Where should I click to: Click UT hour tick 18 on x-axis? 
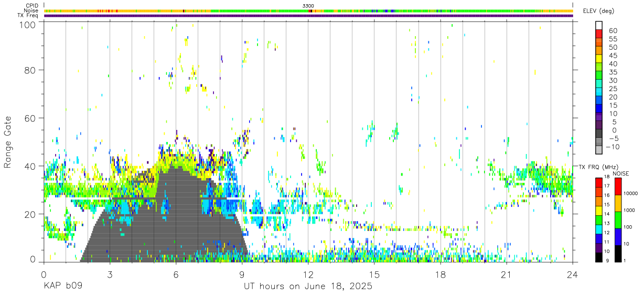[x=441, y=274]
